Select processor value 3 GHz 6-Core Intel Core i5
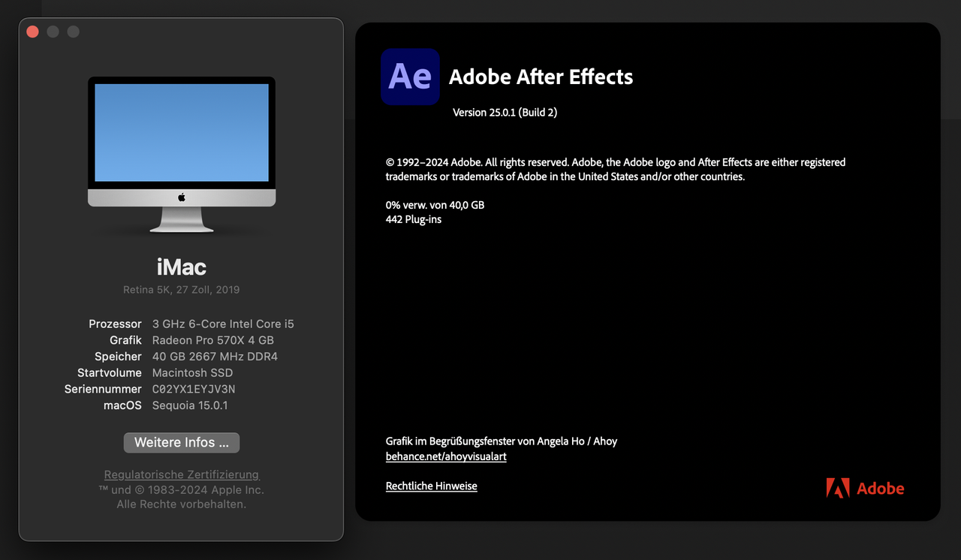961x560 pixels. point(223,324)
